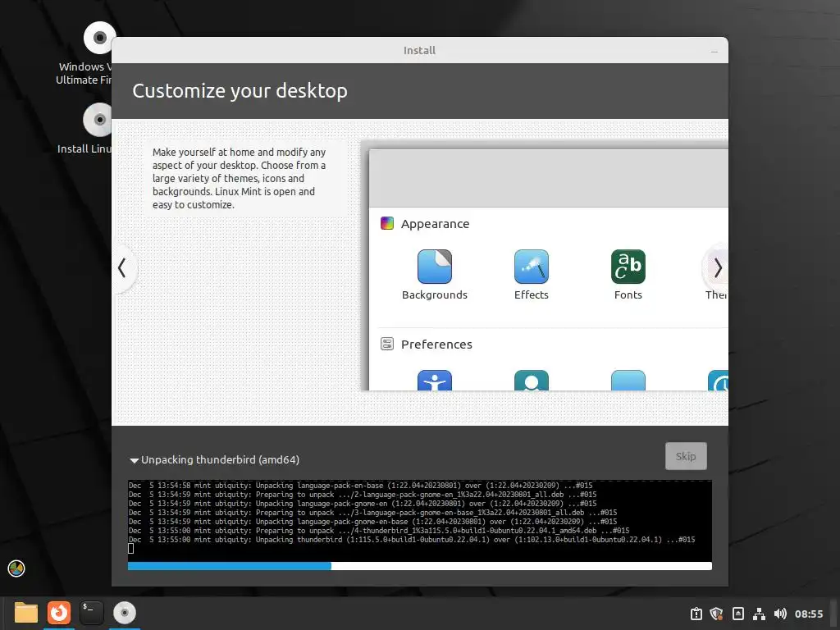Collapse the Unpacking thunderbird log details
This screenshot has width=840, height=630.
(134, 460)
